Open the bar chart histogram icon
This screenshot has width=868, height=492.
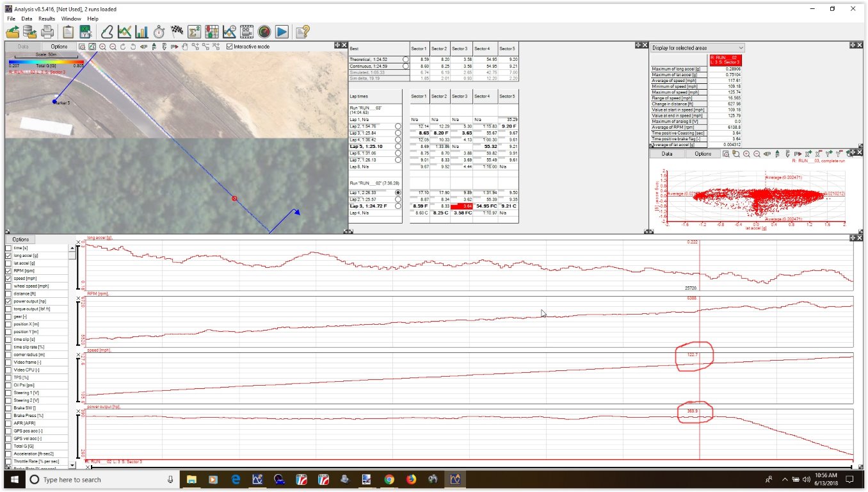tap(142, 31)
